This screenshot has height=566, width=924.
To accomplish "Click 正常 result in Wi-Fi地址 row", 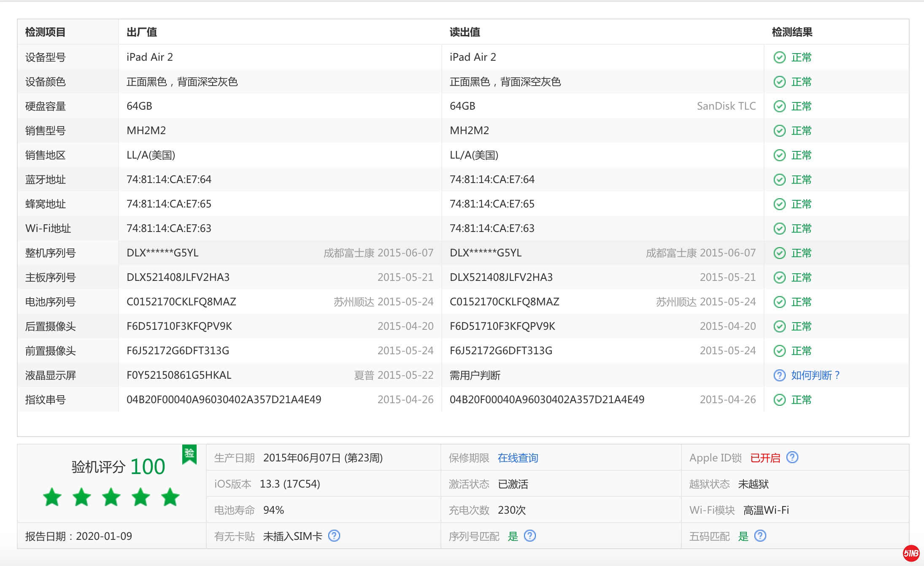I will 801,229.
